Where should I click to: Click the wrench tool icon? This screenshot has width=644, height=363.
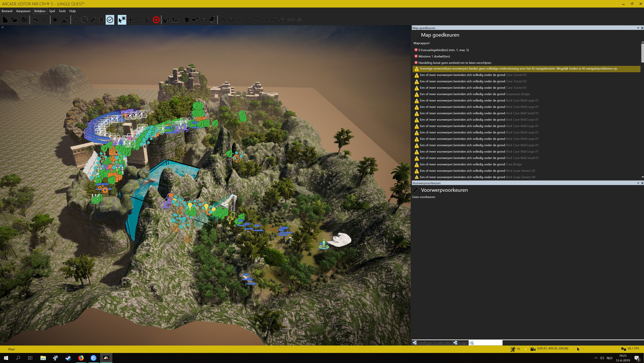[93, 20]
